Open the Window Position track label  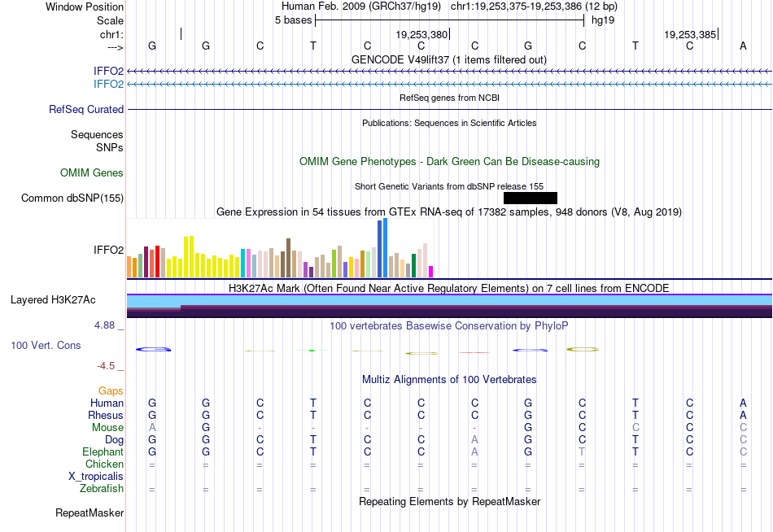point(85,7)
